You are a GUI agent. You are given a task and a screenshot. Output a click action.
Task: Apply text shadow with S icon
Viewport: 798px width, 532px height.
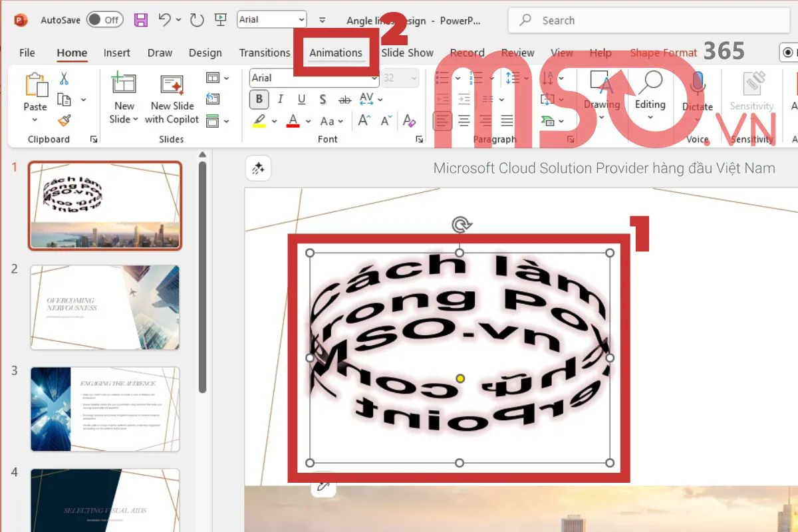coord(323,100)
